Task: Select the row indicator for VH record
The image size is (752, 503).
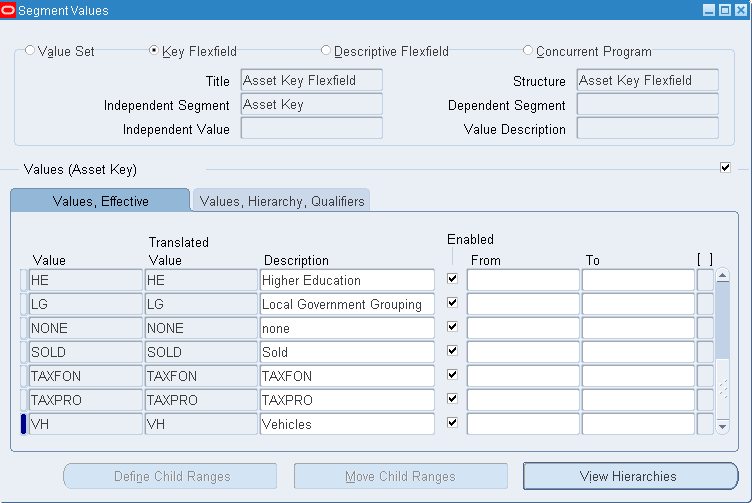Action: [x=23, y=424]
